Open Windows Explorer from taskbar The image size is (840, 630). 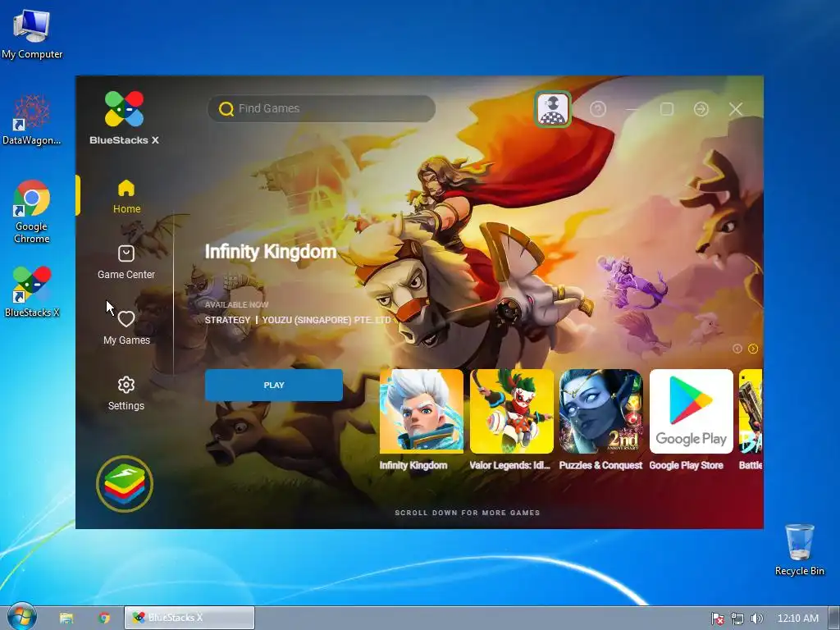point(66,618)
